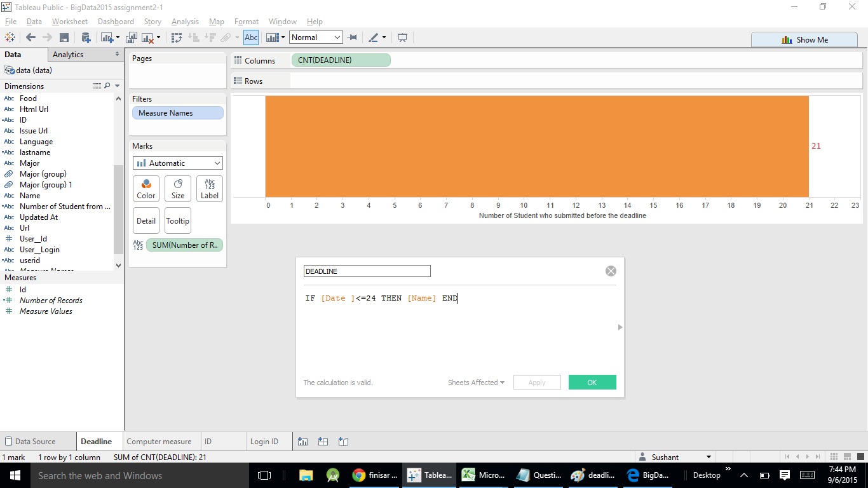Open Task View from the Windows taskbar
This screenshot has width=868, height=488.
264,475
